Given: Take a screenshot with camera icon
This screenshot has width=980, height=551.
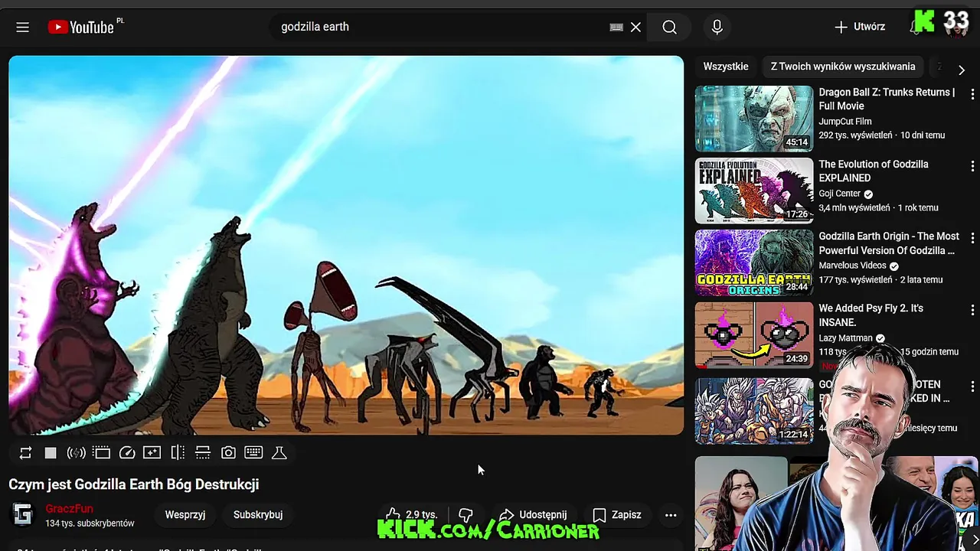Looking at the screenshot, I should pos(228,453).
